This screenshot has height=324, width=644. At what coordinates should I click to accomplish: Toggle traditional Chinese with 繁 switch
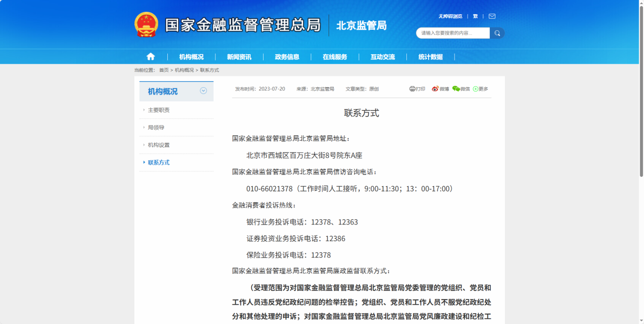(x=475, y=16)
